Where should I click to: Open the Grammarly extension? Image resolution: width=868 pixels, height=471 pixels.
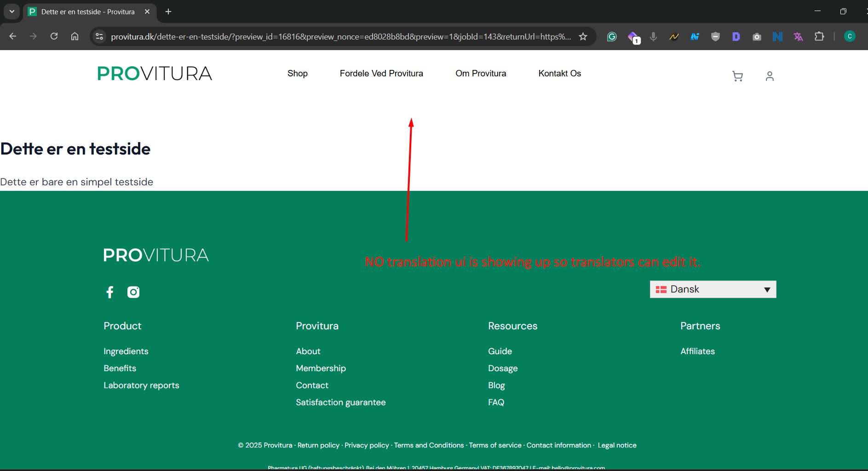pos(612,37)
